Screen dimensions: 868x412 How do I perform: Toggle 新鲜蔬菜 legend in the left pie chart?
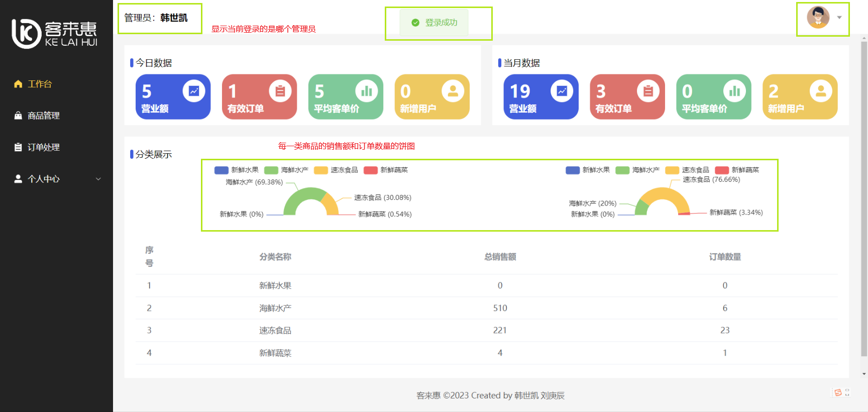[386, 170]
